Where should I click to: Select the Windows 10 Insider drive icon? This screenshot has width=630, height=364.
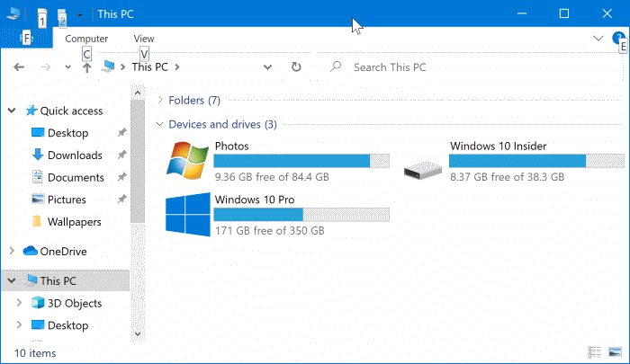coord(423,170)
